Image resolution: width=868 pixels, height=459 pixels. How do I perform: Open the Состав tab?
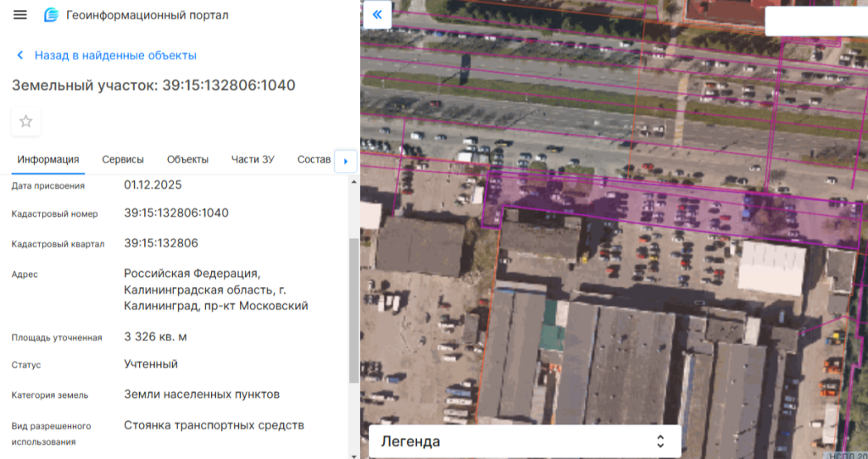coord(314,159)
